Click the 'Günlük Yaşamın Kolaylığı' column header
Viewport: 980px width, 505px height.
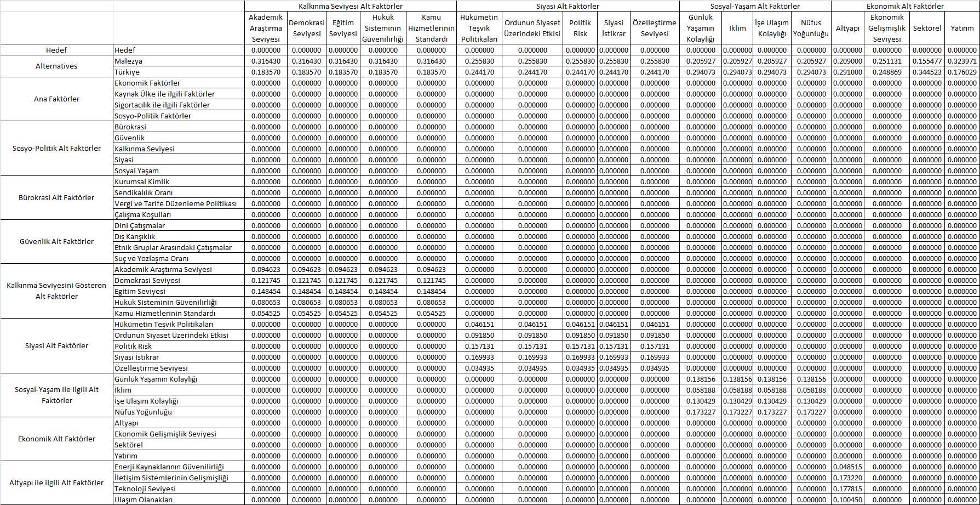(701, 28)
